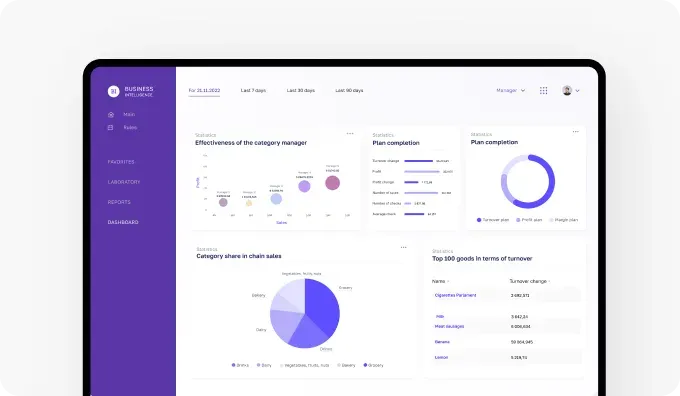Click the 'Top 100 goods in terms of turnover' title

(x=482, y=259)
